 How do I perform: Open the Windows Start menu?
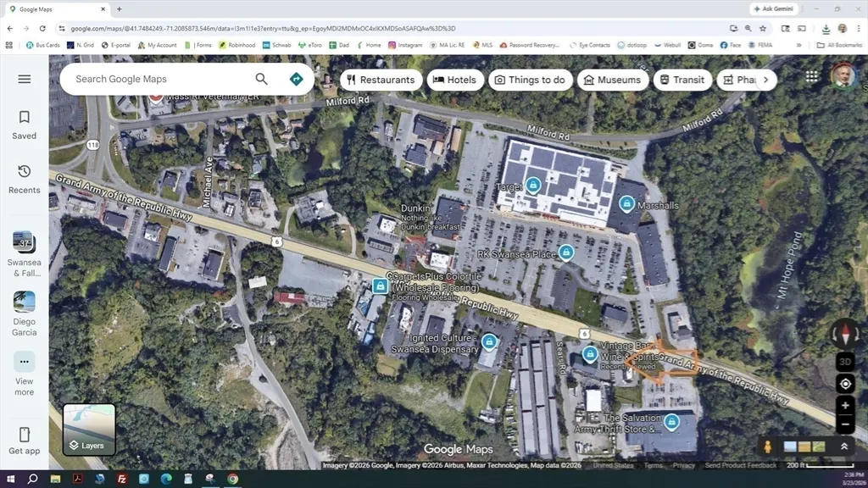10,479
